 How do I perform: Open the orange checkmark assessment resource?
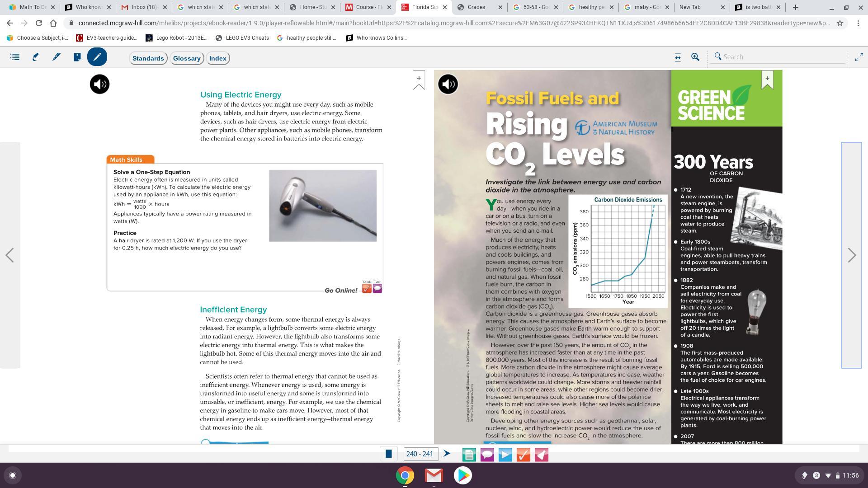[523, 455]
